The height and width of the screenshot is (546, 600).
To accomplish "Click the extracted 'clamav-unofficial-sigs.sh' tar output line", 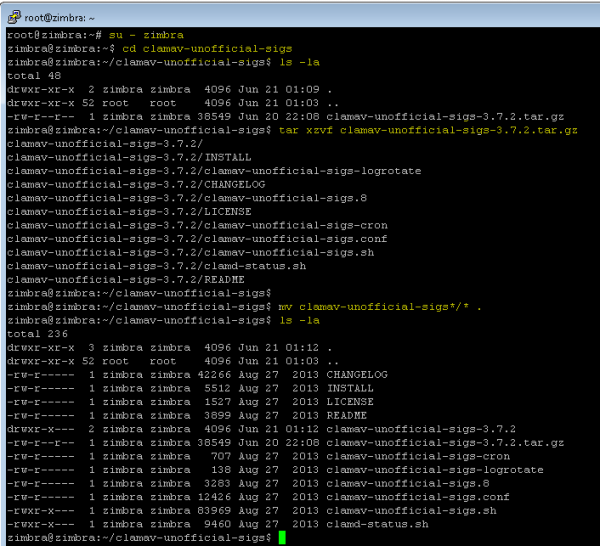I will (x=190, y=253).
